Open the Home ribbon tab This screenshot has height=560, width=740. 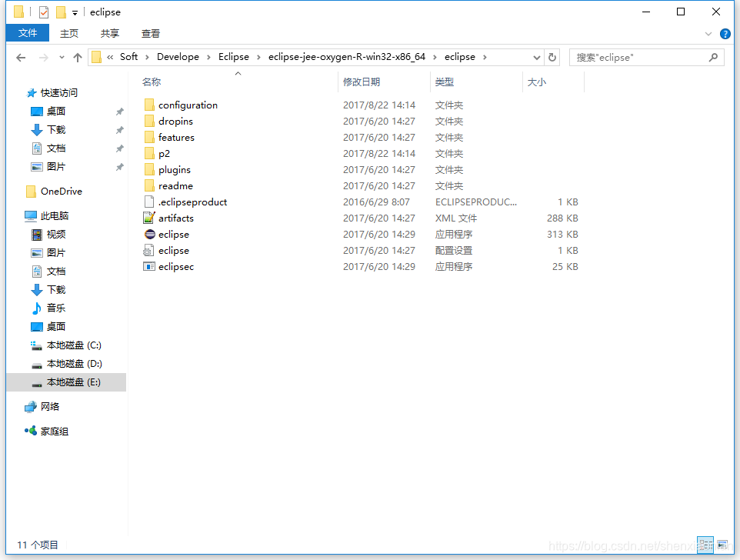(69, 34)
